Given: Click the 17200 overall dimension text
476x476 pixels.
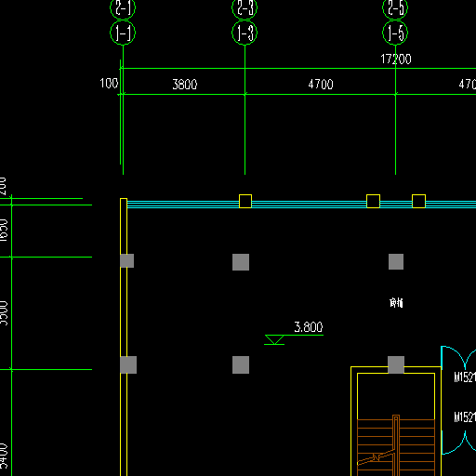Looking at the screenshot, I should click(396, 59).
